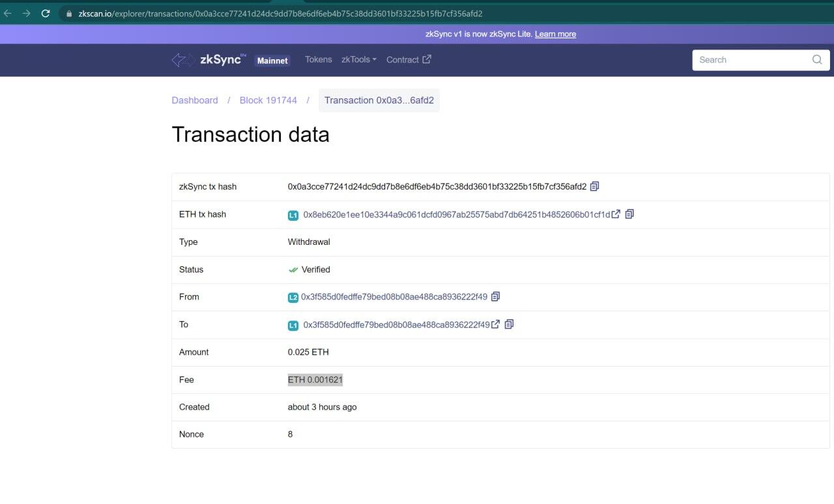Click the Amount row label
The width and height of the screenshot is (834, 504).
coord(194,352)
